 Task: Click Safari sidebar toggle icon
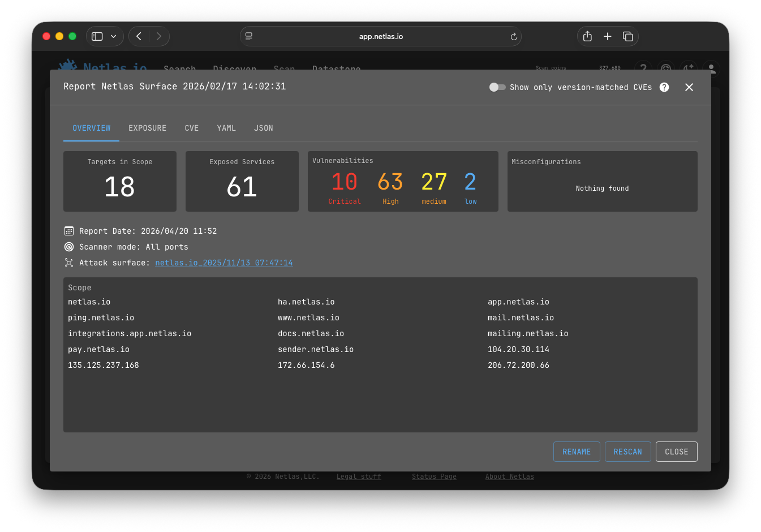point(97,36)
